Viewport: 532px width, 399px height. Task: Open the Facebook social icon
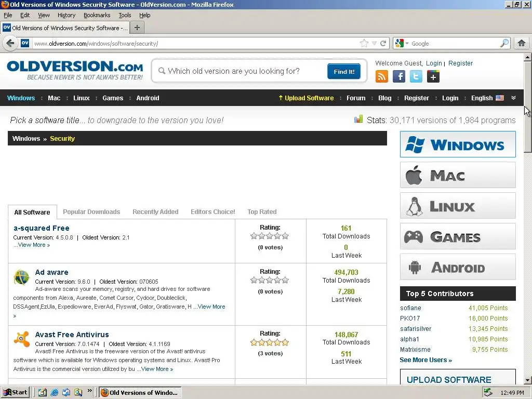tap(399, 76)
